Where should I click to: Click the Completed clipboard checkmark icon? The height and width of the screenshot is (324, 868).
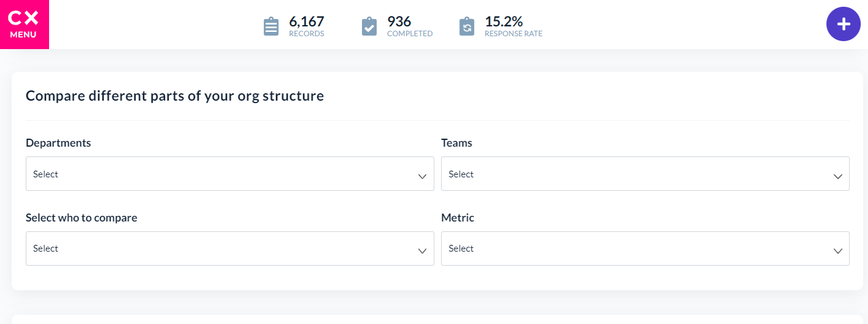tap(369, 27)
